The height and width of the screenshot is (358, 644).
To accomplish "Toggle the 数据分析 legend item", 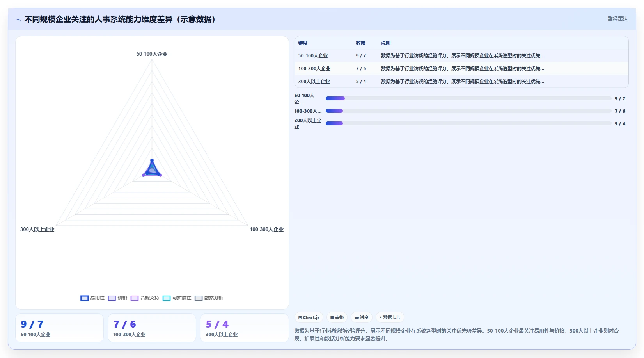I will pyautogui.click(x=209, y=298).
